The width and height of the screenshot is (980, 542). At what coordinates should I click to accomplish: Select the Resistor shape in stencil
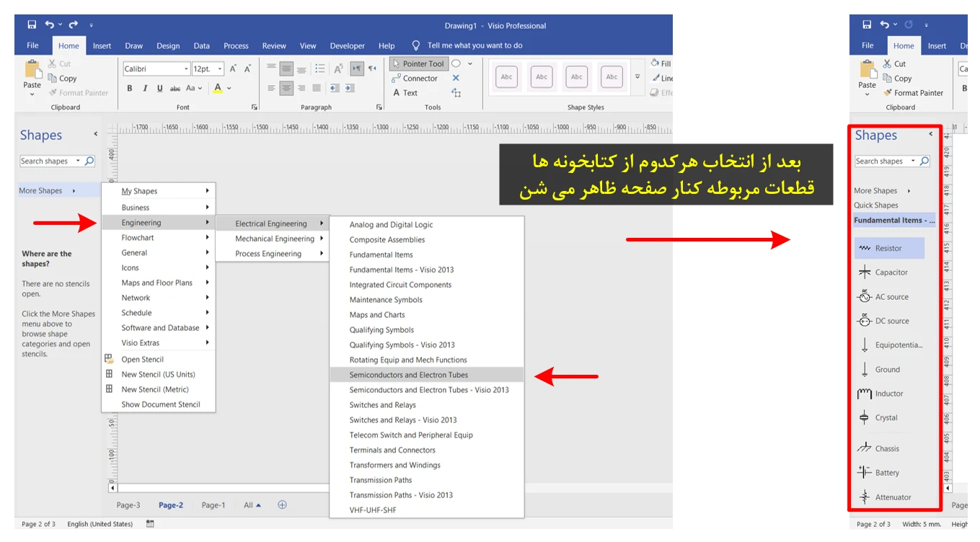click(x=888, y=249)
